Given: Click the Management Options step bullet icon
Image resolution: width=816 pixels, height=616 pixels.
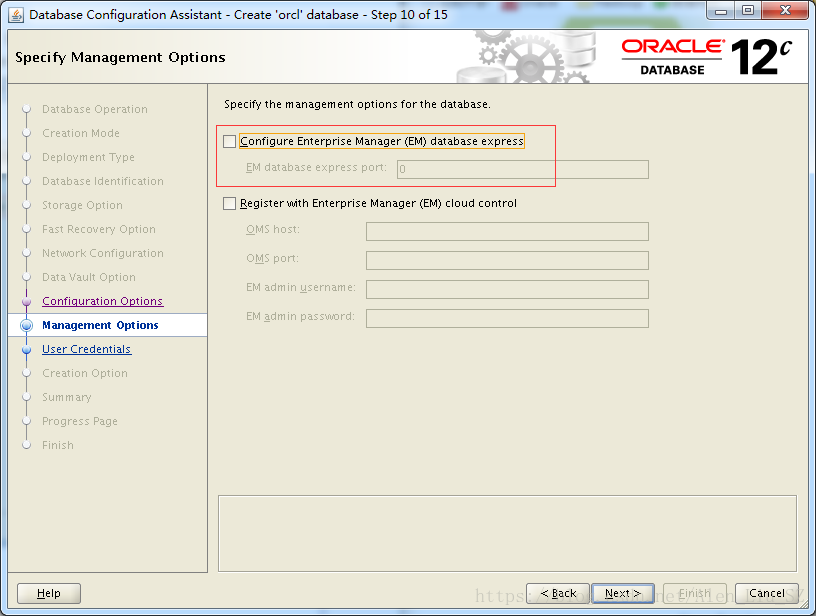Looking at the screenshot, I should click(27, 325).
